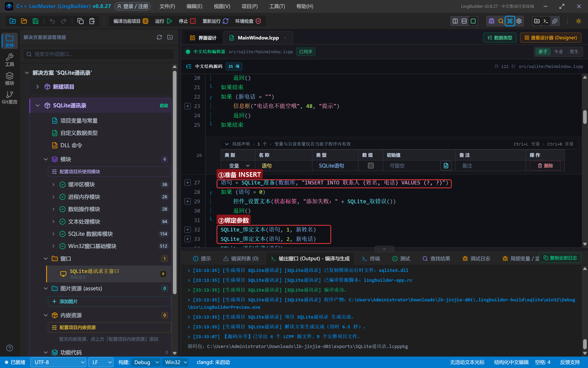Image resolution: width=588 pixels, height=368 pixels.
Task: Open the Debug build configuration dropdown
Action: tap(146, 362)
